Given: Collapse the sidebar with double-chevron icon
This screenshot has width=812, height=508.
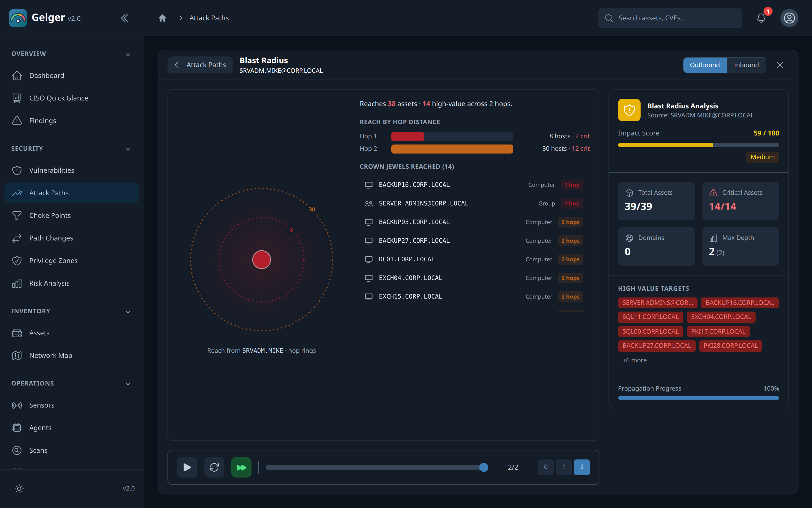Looking at the screenshot, I should coord(125,18).
